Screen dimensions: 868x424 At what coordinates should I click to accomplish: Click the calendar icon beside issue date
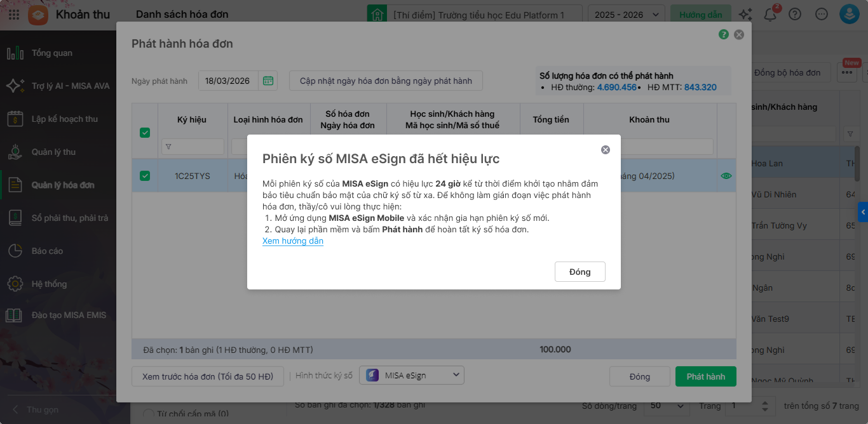[268, 81]
